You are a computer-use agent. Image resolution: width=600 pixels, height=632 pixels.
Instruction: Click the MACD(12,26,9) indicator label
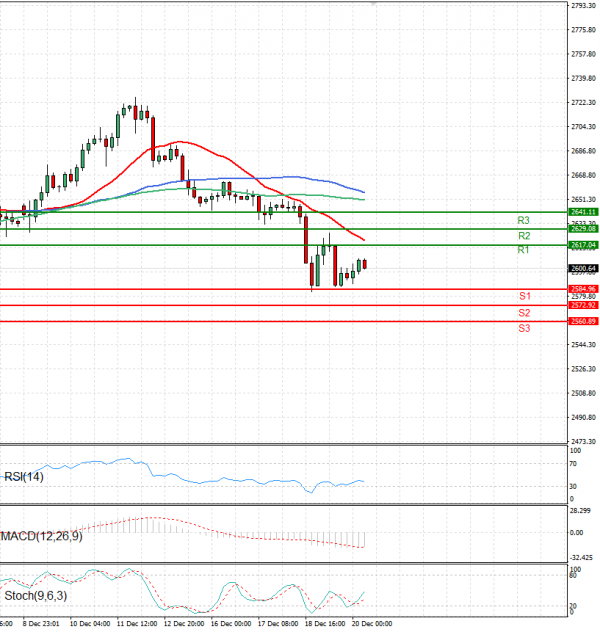(42, 536)
